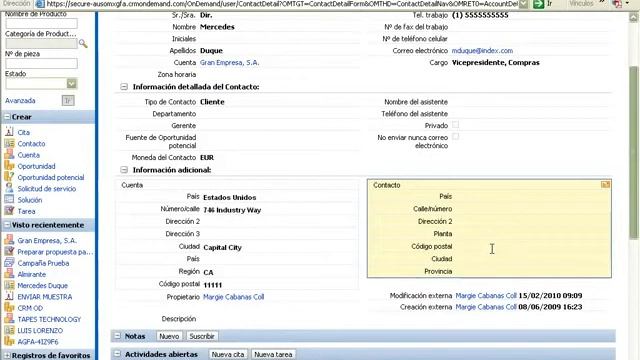Viewport: 640px width, 360px height.
Task: Toggle No enviar nunca correo electrónico checkbox
Action: click(x=456, y=136)
